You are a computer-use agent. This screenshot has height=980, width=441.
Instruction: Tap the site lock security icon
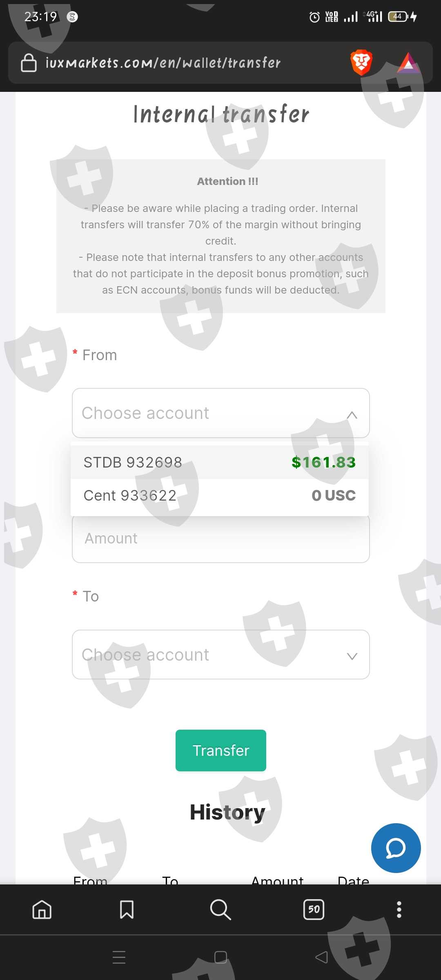[29, 63]
